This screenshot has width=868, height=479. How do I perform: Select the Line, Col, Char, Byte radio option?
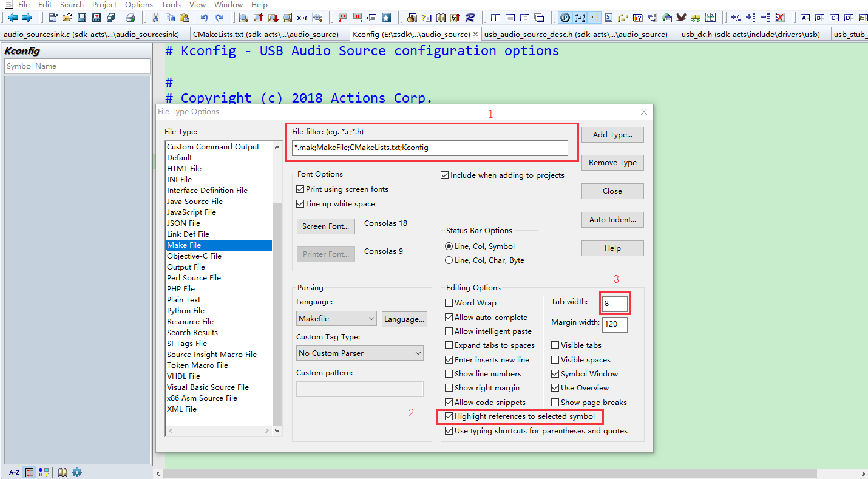click(x=449, y=260)
